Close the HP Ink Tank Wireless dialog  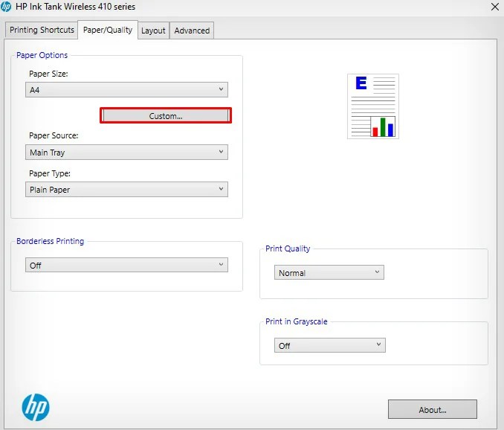(x=495, y=7)
